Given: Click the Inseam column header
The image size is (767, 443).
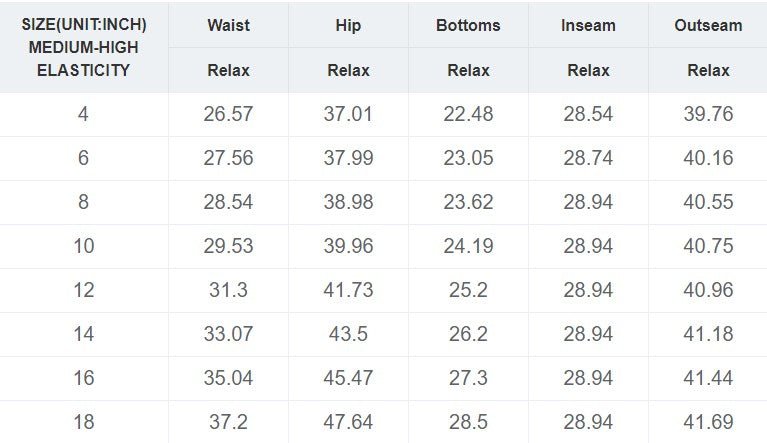Looking at the screenshot, I should (588, 25).
